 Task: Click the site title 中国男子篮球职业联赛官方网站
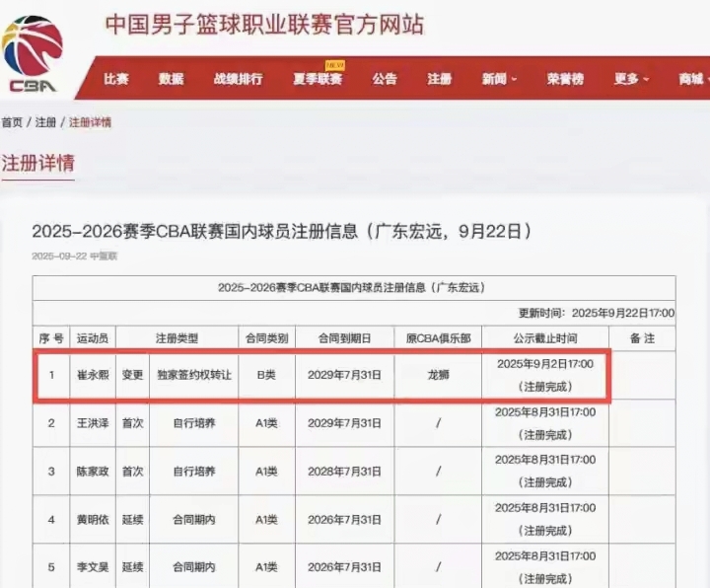pos(265,25)
